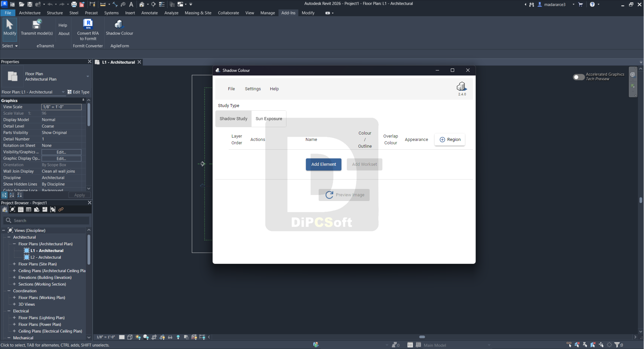The image size is (644, 349).
Task: Open the Select panel dropdown in ribbon
Action: [10, 46]
